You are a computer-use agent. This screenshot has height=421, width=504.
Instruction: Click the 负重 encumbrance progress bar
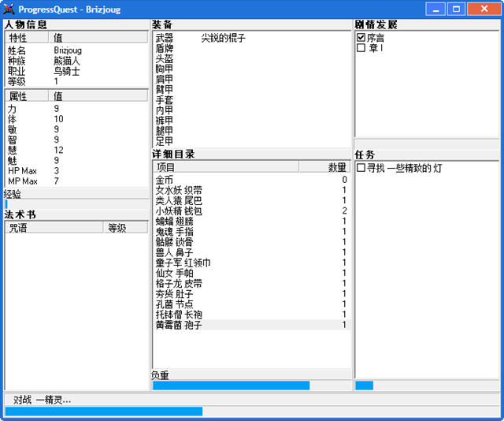251,386
